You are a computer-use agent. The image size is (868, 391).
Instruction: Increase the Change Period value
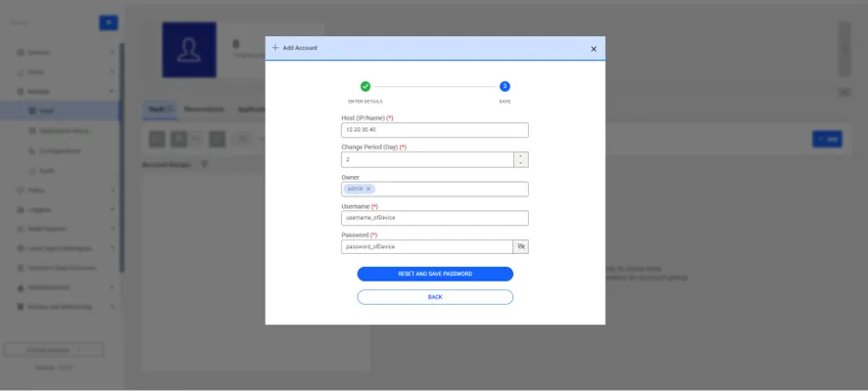point(521,156)
